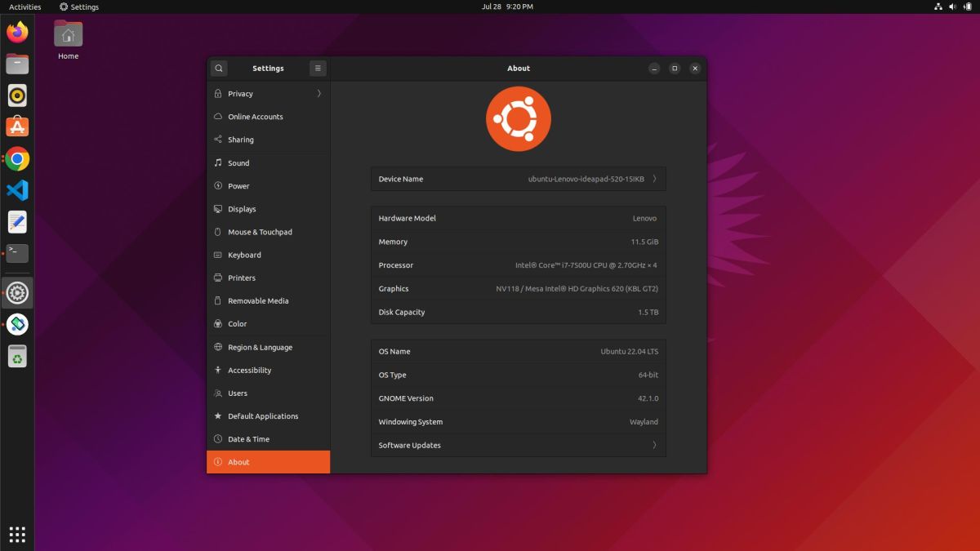Viewport: 980px width, 551px height.
Task: Maximize the Settings window
Action: (675, 69)
